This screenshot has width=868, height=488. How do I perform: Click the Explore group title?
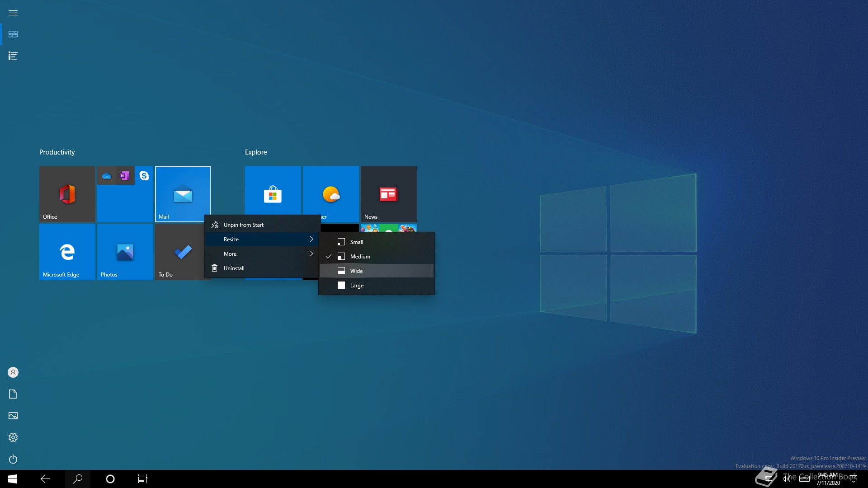coord(256,152)
